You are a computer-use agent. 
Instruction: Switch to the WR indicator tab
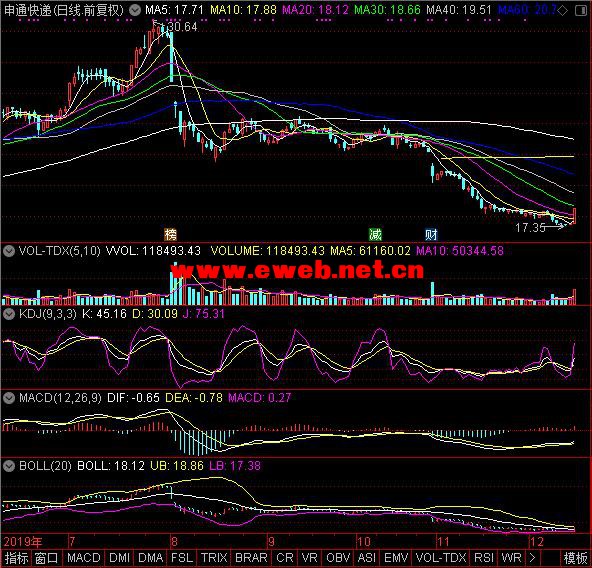(x=512, y=558)
